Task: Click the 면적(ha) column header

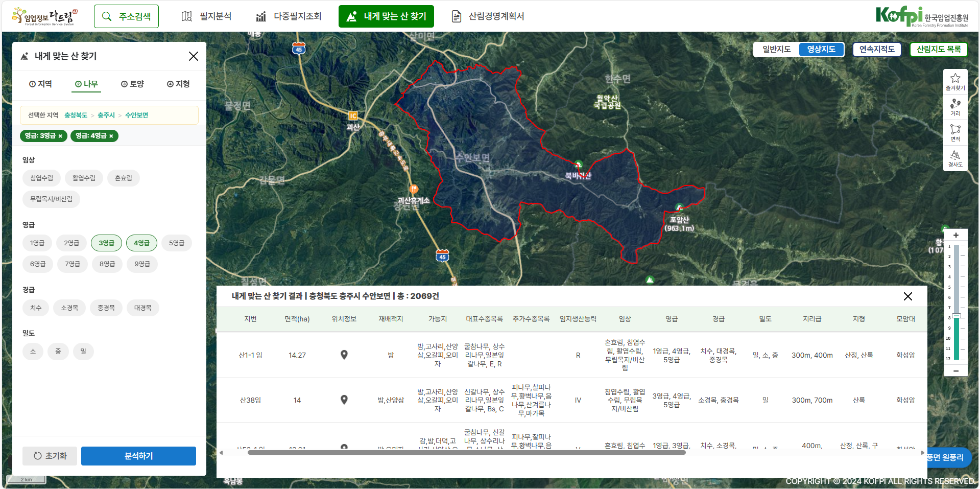Action: (297, 319)
